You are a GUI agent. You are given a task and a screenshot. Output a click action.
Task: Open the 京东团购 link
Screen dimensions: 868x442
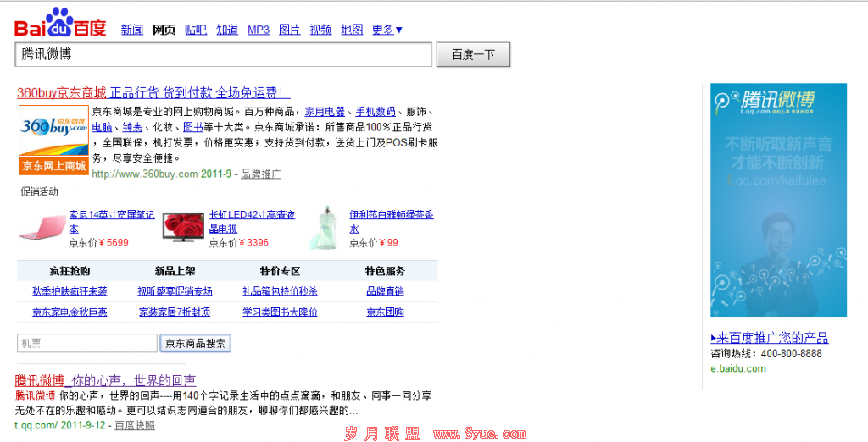point(386,312)
